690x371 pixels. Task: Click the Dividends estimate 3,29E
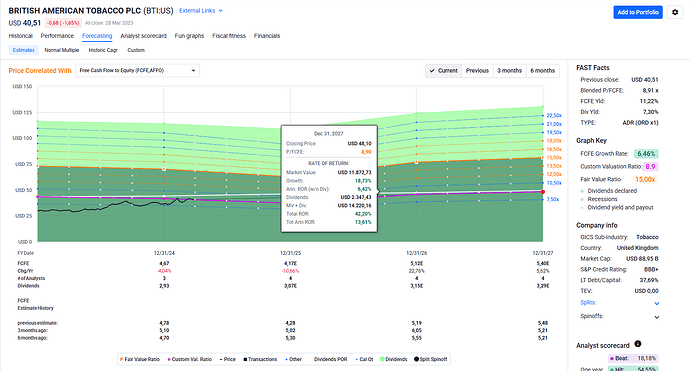(x=543, y=286)
